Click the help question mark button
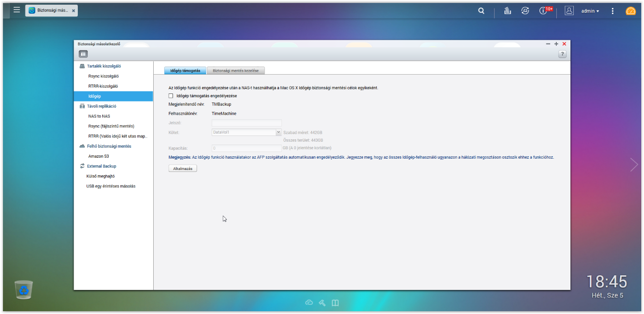Viewport: 644px width, 314px height. point(562,54)
